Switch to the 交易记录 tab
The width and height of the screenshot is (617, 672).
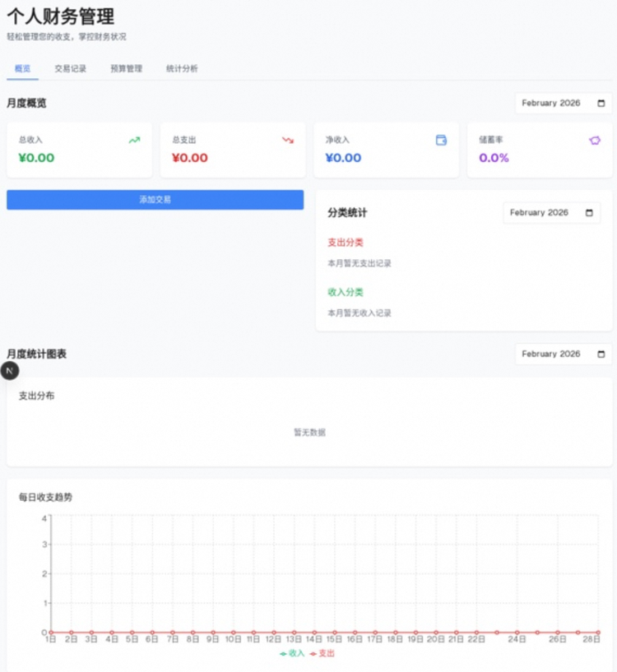pos(70,69)
